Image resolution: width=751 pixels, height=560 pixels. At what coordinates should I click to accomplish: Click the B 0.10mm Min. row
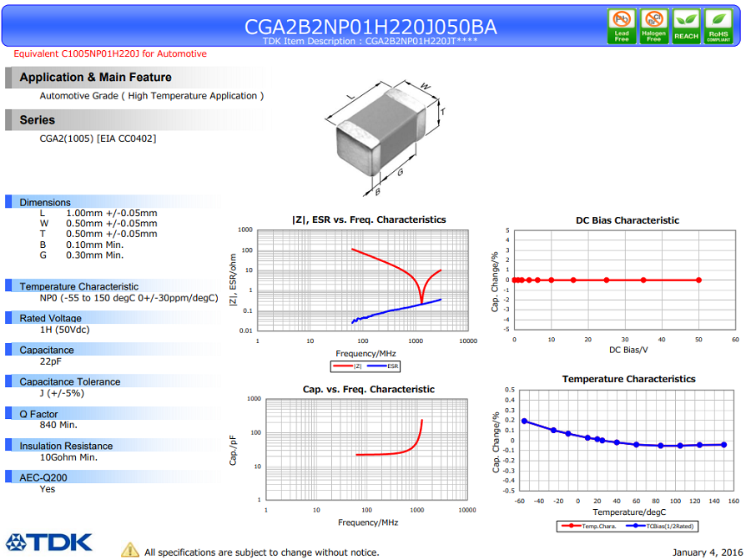[82, 245]
